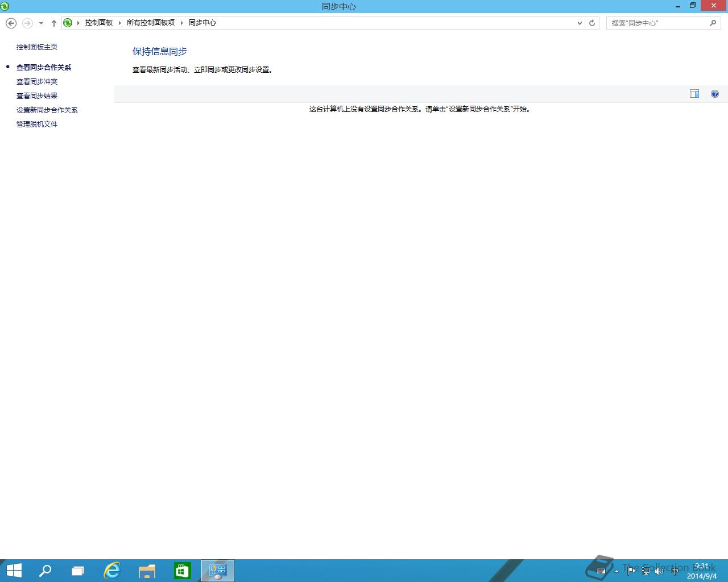Viewport: 728px width, 582px height.
Task: Open Help with the blue question mark icon
Action: click(x=715, y=94)
